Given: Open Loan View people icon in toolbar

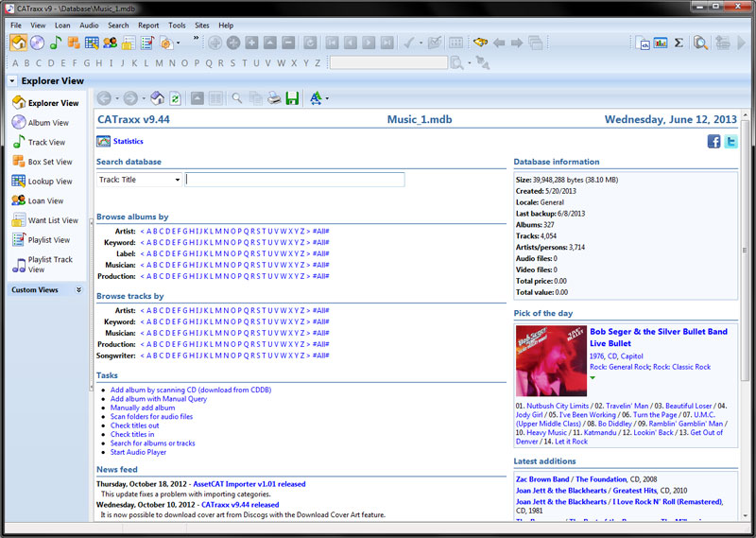Looking at the screenshot, I should [110, 43].
